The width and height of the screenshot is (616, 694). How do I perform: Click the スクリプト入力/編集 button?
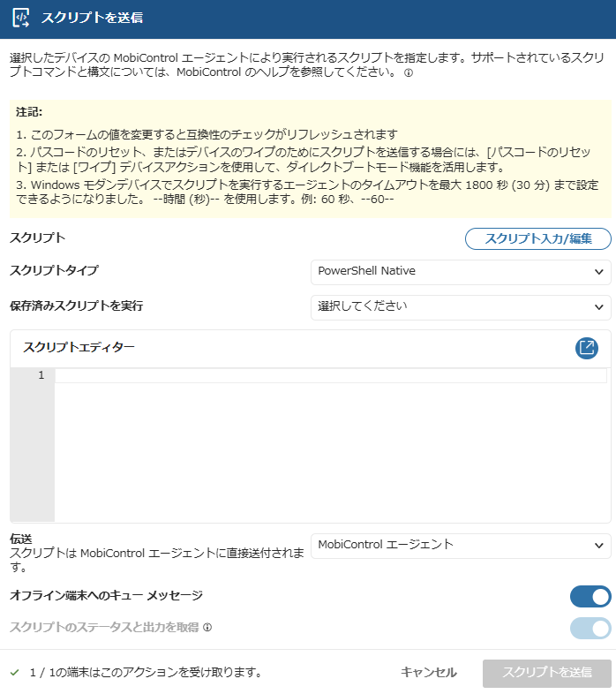click(538, 239)
